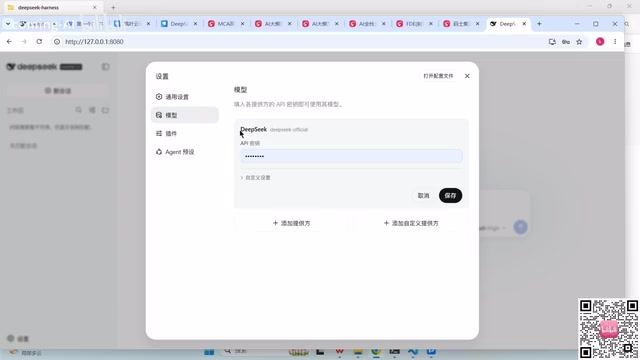Switch to the MCA browser tab
640x360 pixels.
point(226,24)
